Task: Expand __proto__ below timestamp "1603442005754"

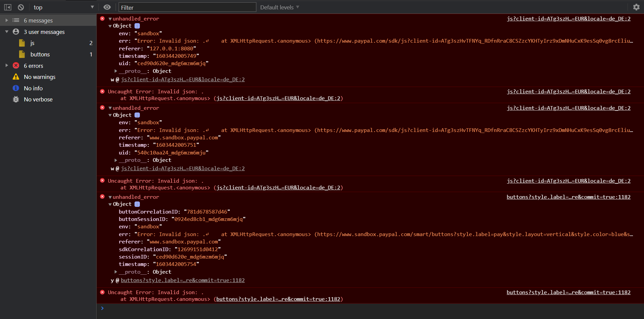Action: (116, 272)
